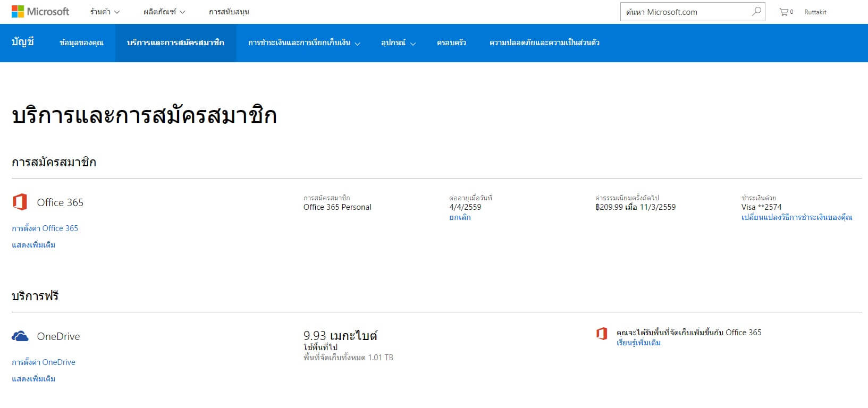Click the Visa **2574 payment text
868x408 pixels.
click(762, 207)
